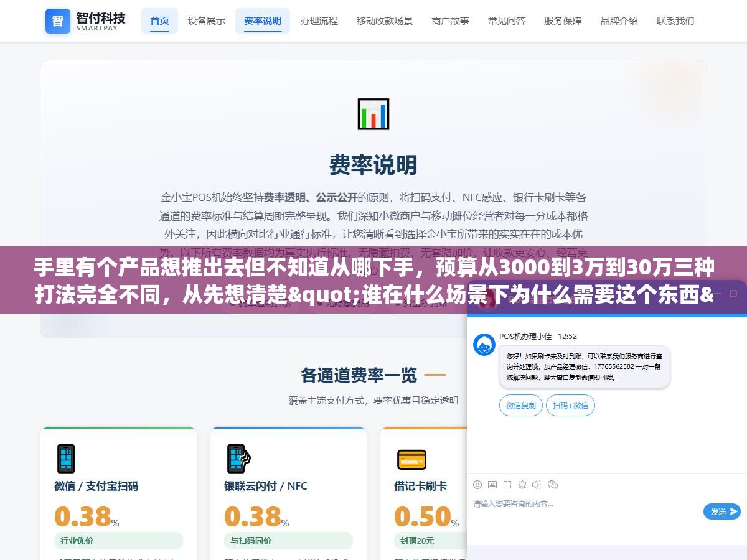The width and height of the screenshot is (747, 560).
Task: Click the bar chart icon above 费率说明
Action: [374, 114]
